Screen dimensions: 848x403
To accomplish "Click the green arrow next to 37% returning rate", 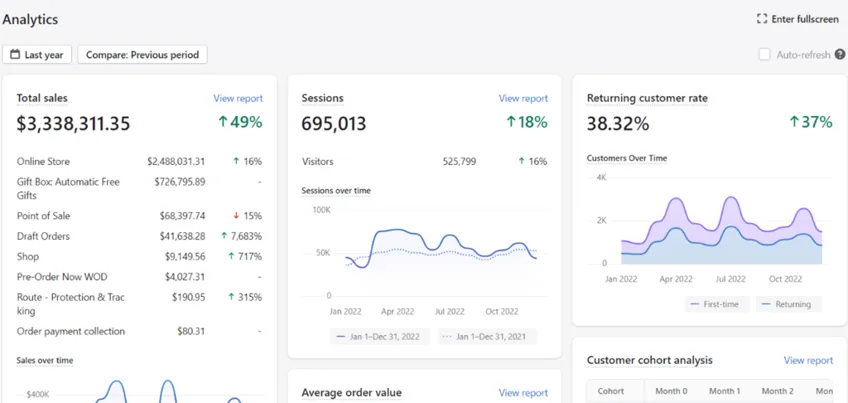I will [794, 122].
